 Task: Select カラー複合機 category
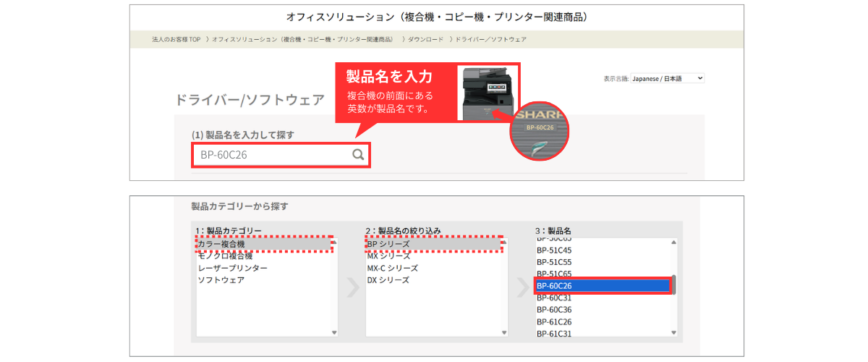pyautogui.click(x=264, y=244)
